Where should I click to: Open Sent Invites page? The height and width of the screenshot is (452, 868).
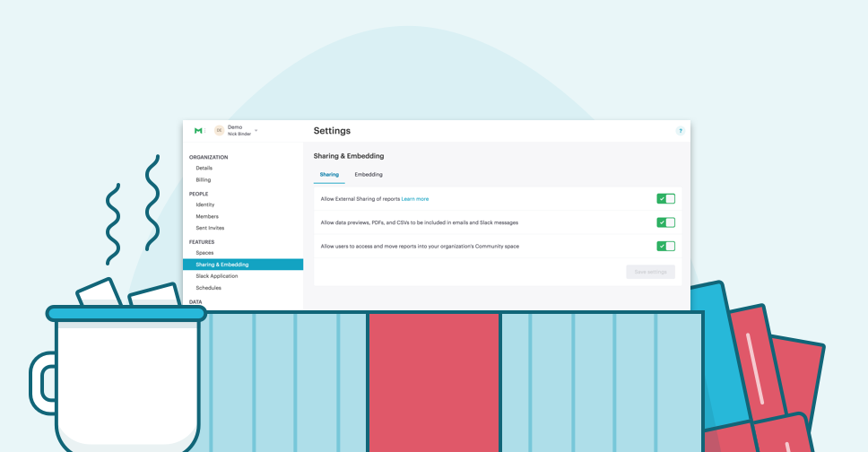[210, 228]
